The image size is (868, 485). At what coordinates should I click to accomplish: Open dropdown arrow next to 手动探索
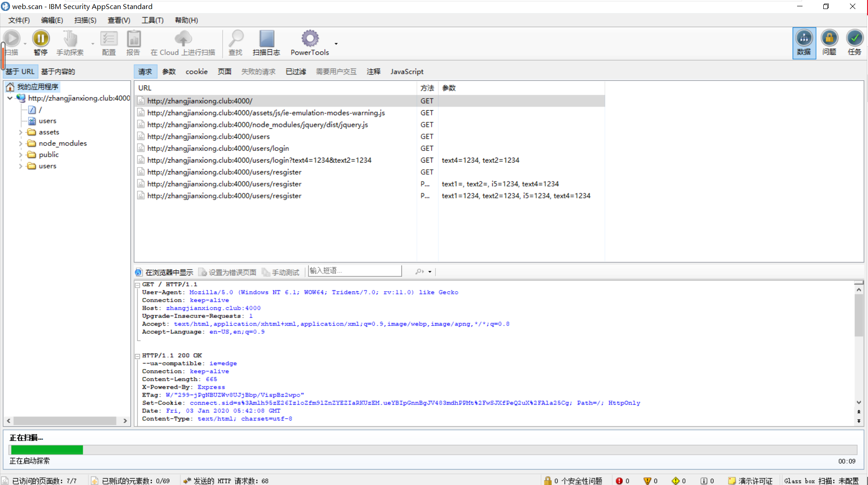coord(93,43)
